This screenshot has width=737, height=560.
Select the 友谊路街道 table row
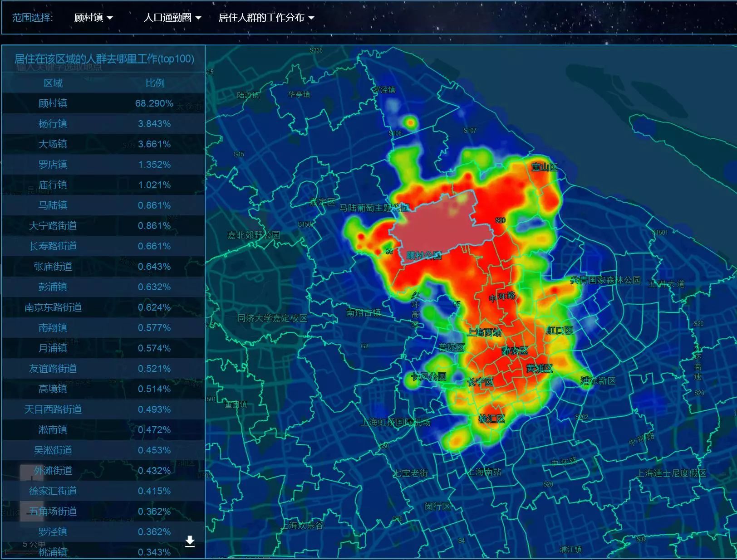103,369
